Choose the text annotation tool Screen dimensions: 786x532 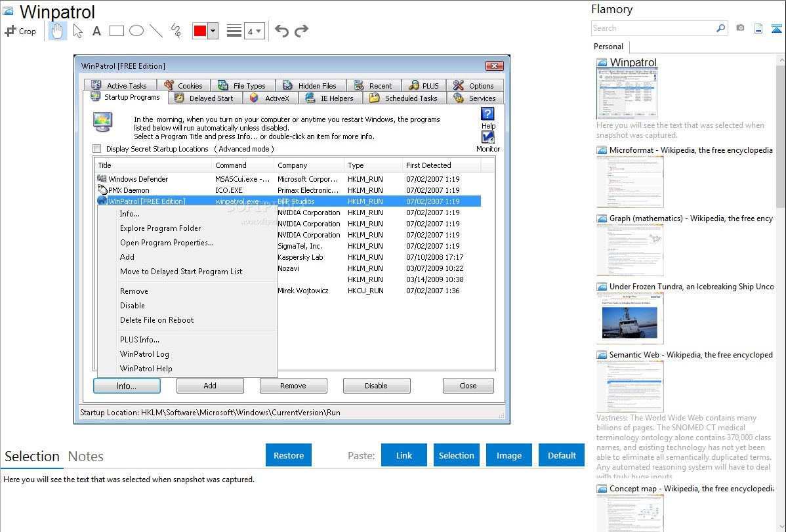(96, 31)
